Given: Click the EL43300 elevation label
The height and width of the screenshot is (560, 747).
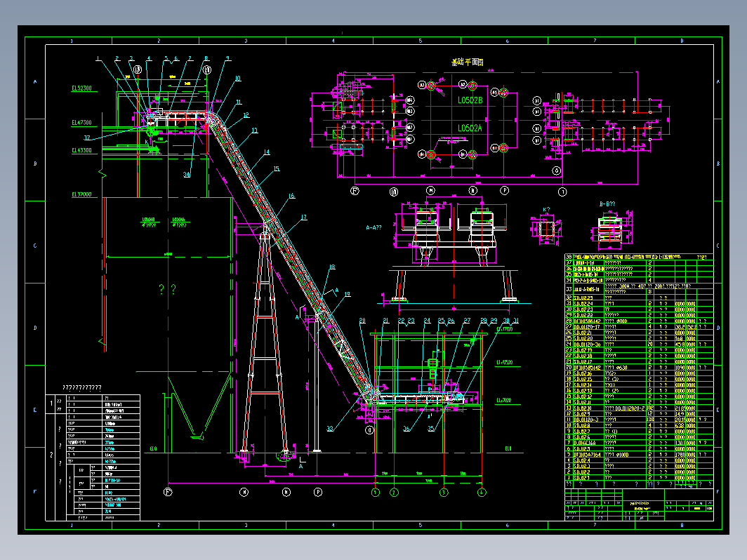Looking at the screenshot, I should point(81,150).
